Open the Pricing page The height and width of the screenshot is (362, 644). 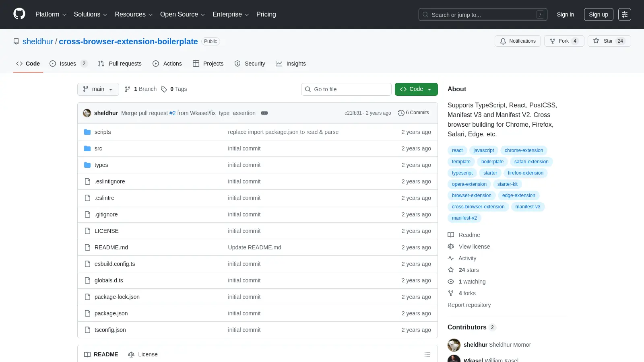click(266, 14)
